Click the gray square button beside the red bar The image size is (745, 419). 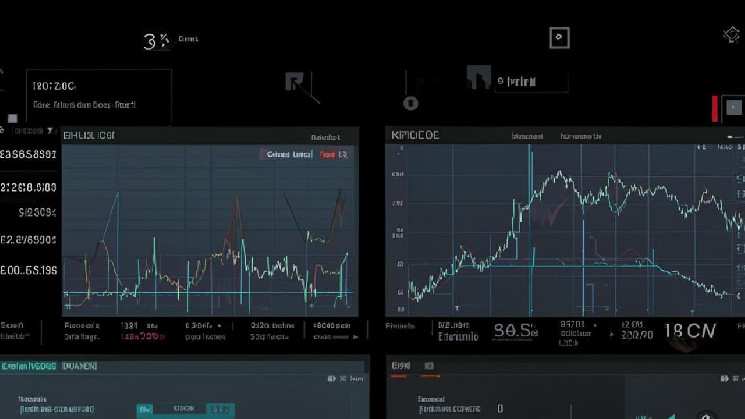(x=733, y=108)
